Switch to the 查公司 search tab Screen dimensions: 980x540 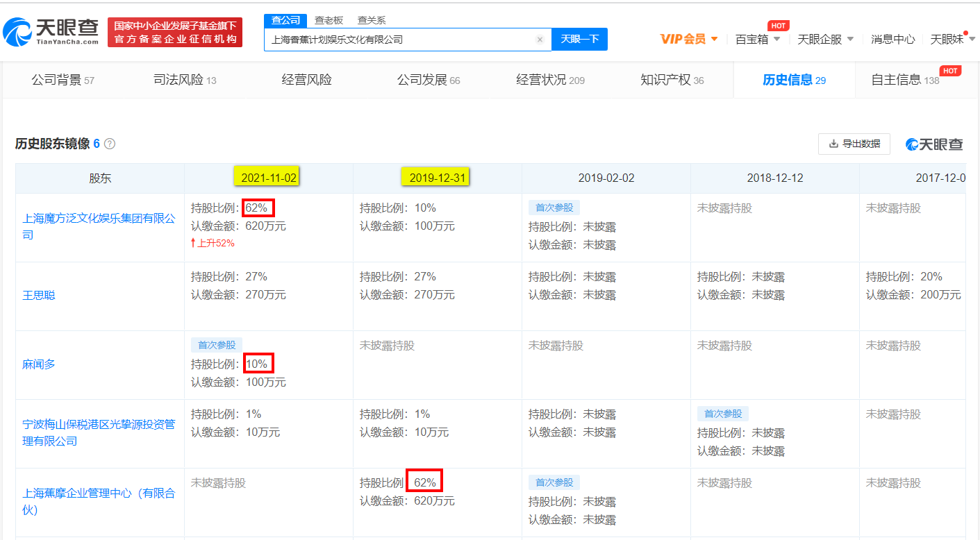click(x=285, y=21)
